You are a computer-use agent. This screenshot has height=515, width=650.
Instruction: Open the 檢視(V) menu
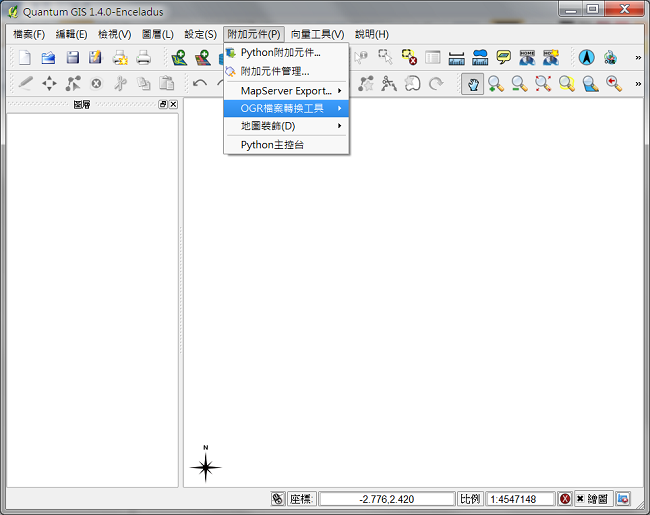tap(114, 34)
